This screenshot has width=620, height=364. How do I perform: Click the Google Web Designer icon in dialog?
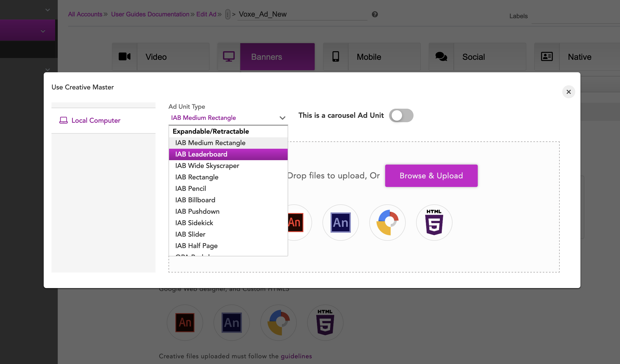click(x=387, y=223)
